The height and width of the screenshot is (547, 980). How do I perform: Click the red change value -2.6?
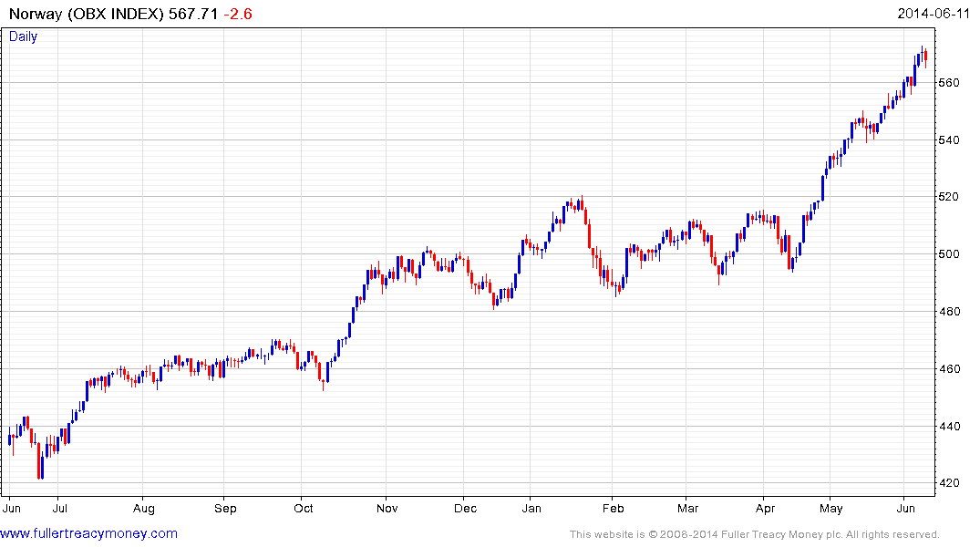238,14
